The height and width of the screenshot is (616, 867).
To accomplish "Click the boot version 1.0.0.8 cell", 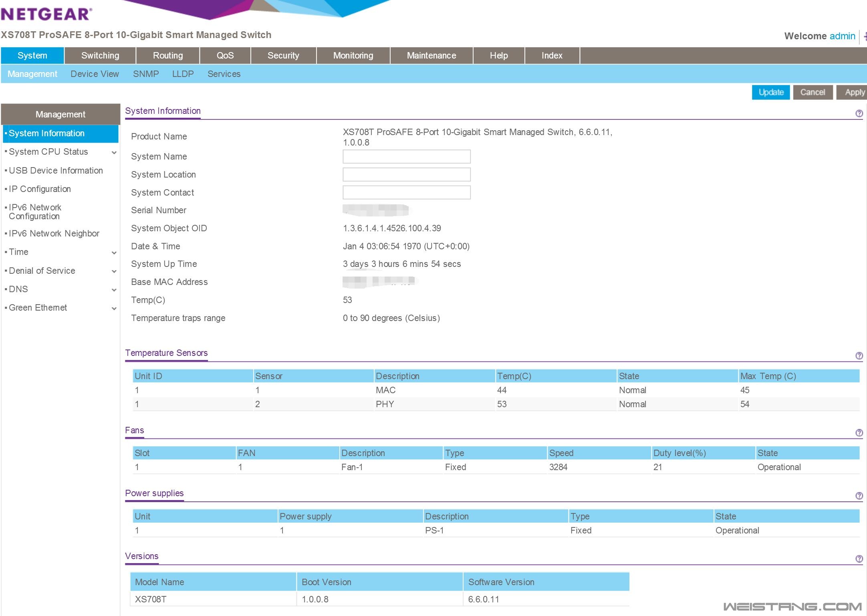I will (315, 599).
